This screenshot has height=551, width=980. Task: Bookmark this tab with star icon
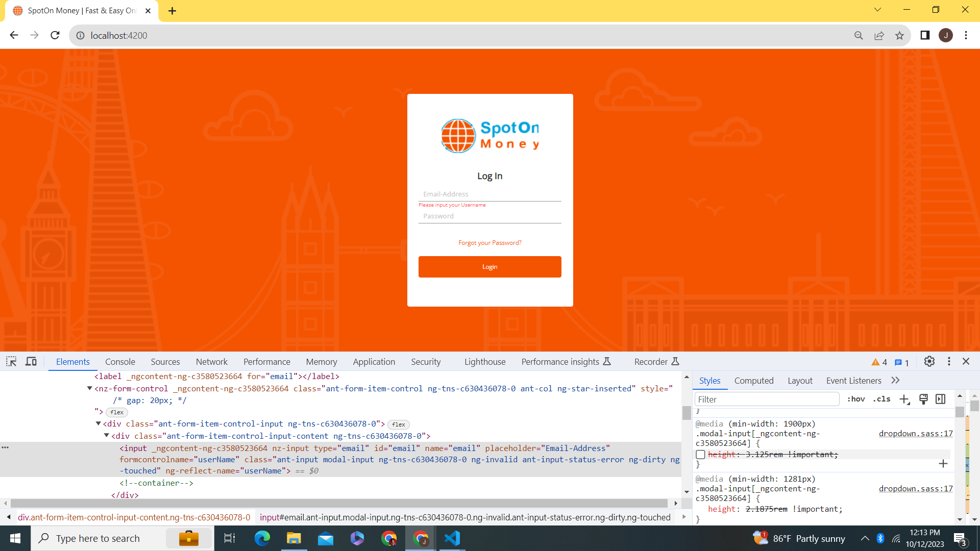tap(899, 35)
